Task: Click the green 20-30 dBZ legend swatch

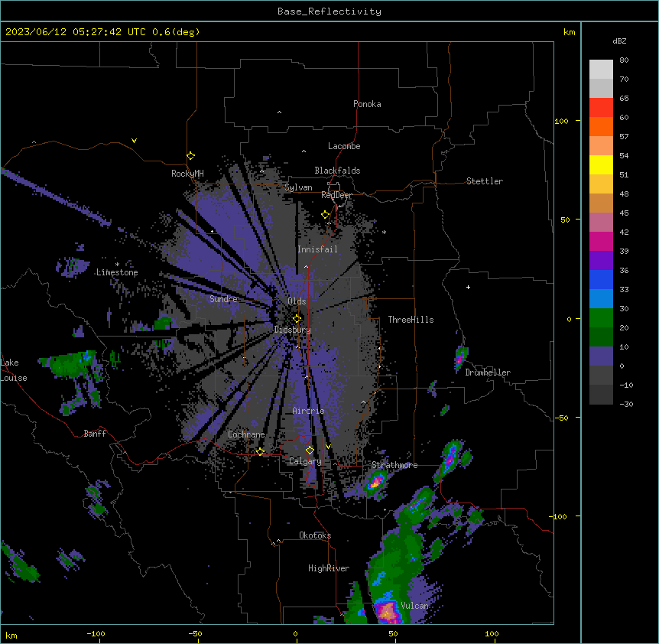Action: pos(601,318)
